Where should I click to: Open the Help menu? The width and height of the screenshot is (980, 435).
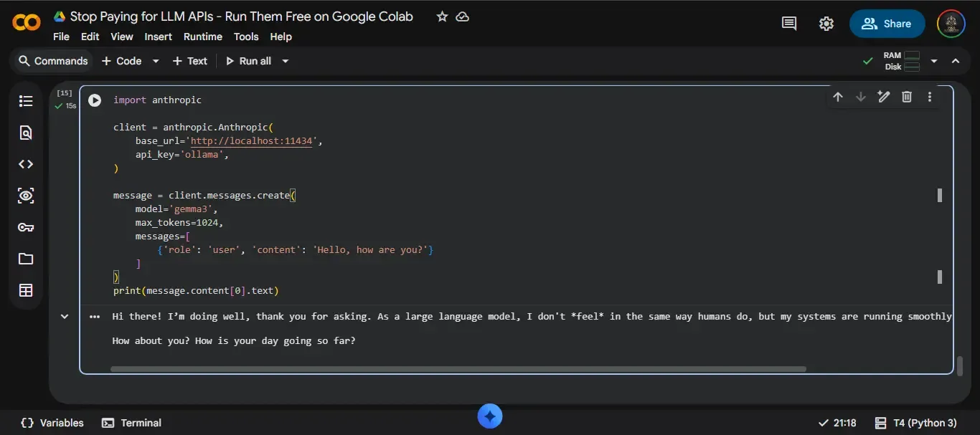pos(281,37)
